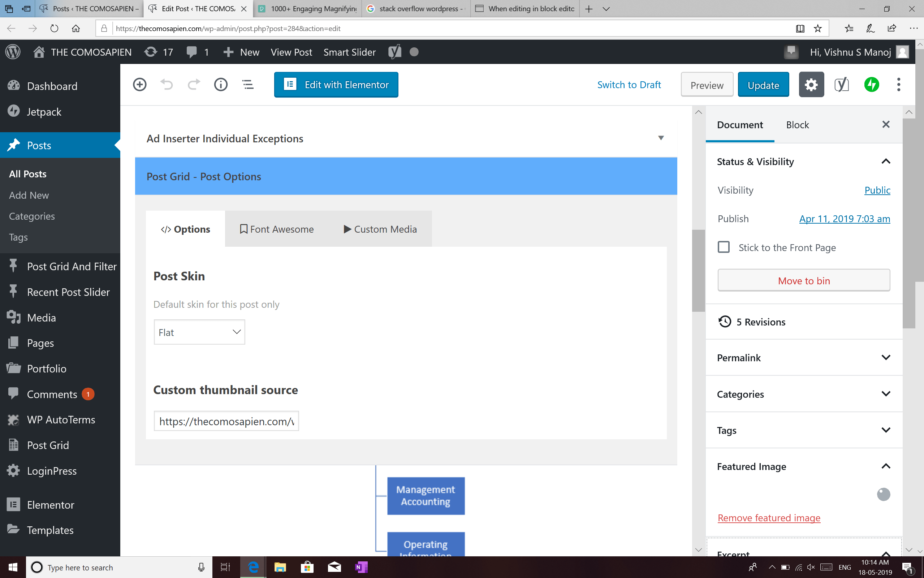Image resolution: width=924 pixels, height=578 pixels.
Task: Open the block navigation list icon
Action: coord(248,85)
